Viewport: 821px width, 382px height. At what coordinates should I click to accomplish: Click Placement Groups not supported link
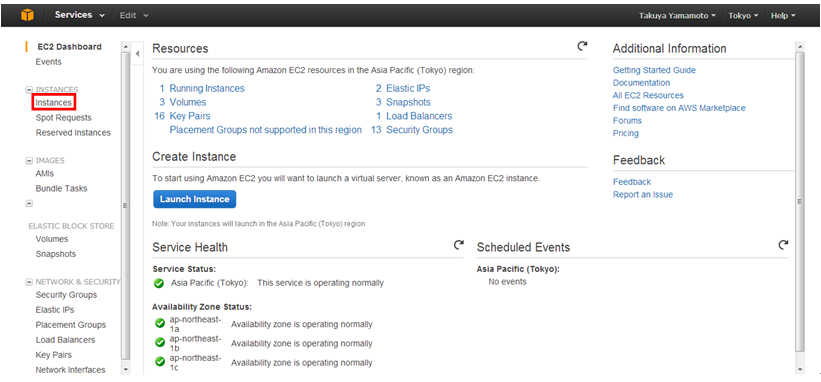click(265, 130)
